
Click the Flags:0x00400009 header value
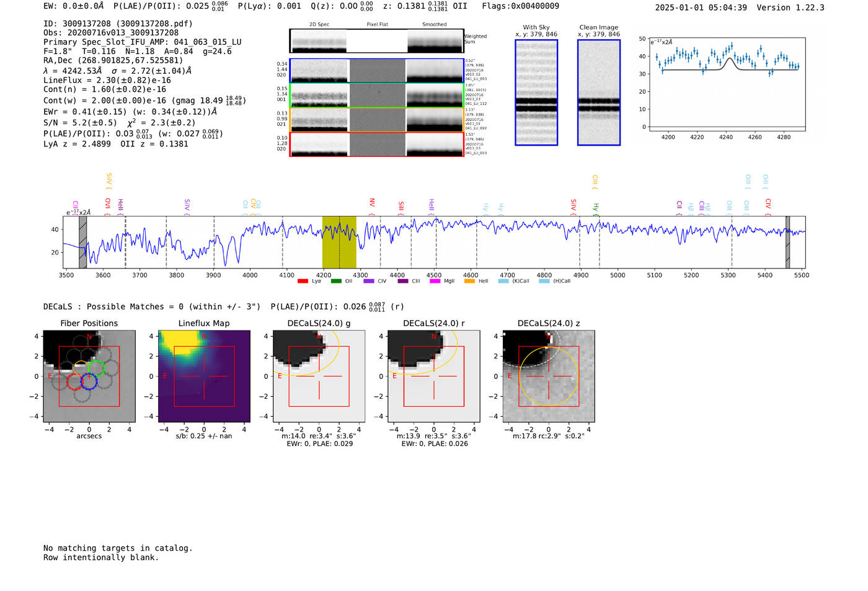[521, 6]
